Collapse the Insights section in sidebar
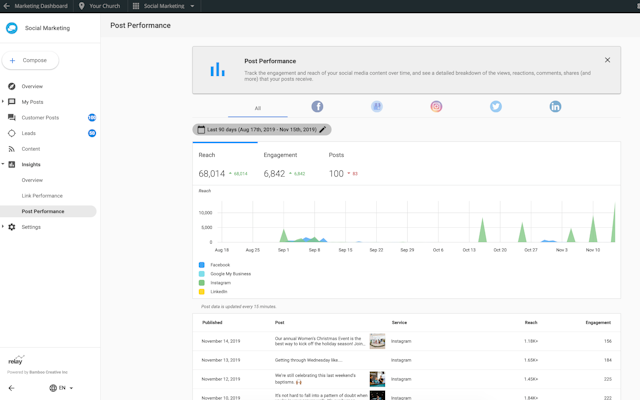The width and height of the screenshot is (640, 400). pos(3,164)
